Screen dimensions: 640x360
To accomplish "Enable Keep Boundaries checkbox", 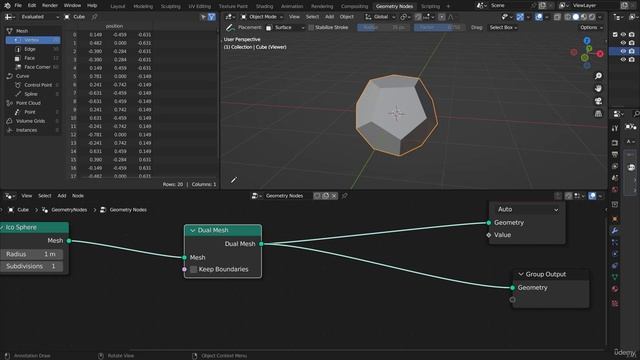I will 194,269.
